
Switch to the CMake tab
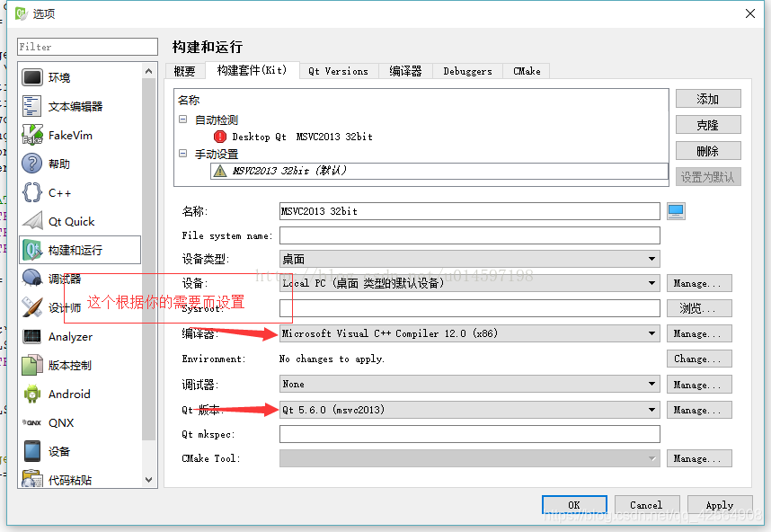(527, 71)
